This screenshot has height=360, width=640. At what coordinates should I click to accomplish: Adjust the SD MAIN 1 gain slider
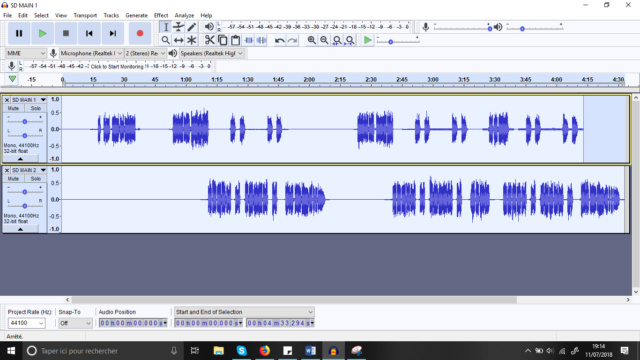24,122
